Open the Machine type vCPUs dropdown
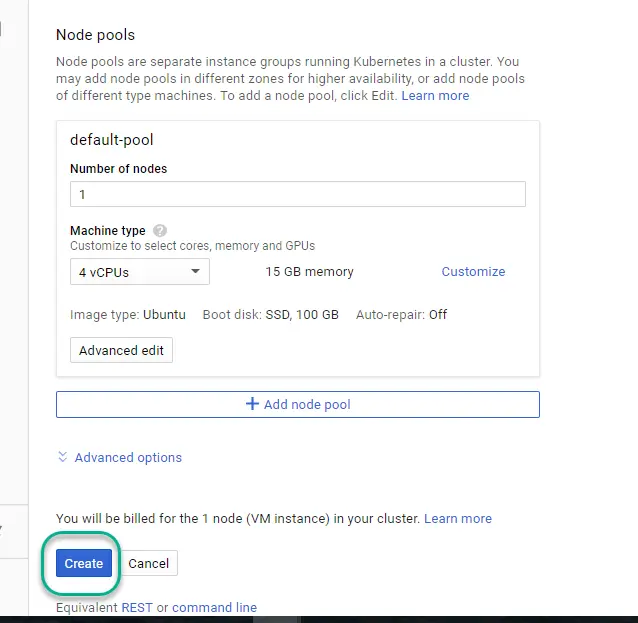This screenshot has height=623, width=638. pyautogui.click(x=140, y=272)
